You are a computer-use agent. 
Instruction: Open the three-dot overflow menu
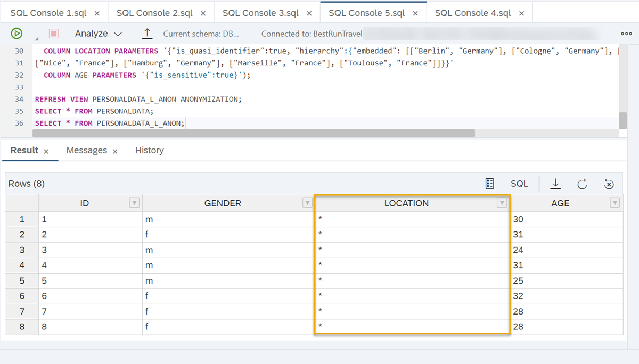626,34
